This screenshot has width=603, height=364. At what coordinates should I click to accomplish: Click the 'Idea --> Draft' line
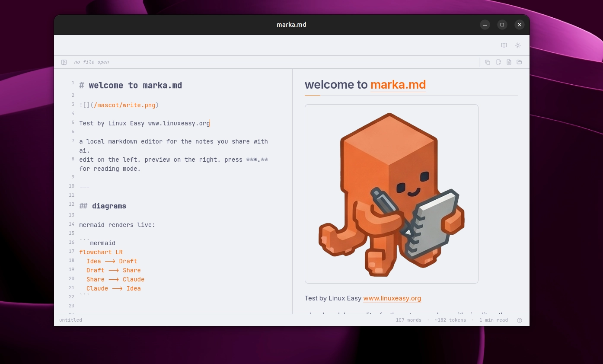[x=112, y=261]
